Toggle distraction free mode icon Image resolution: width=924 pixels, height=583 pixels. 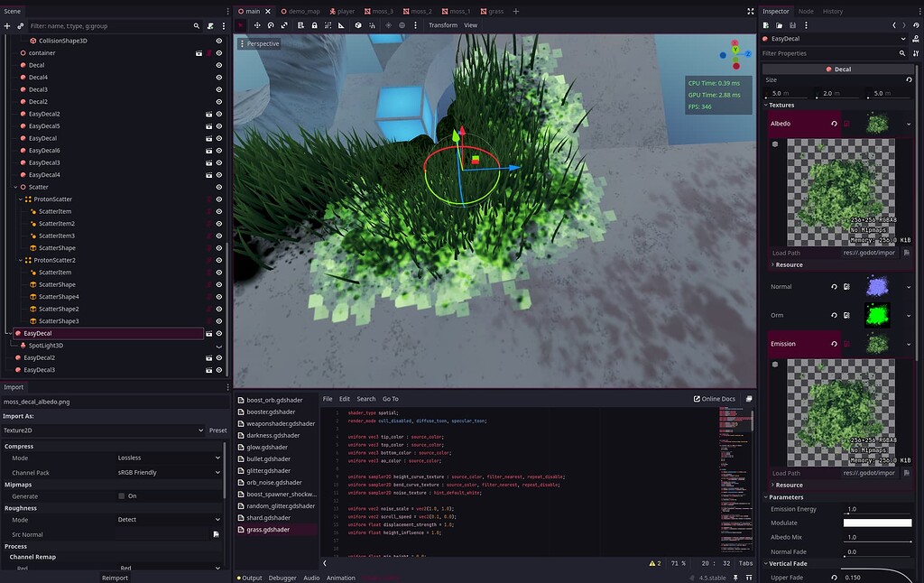point(751,12)
